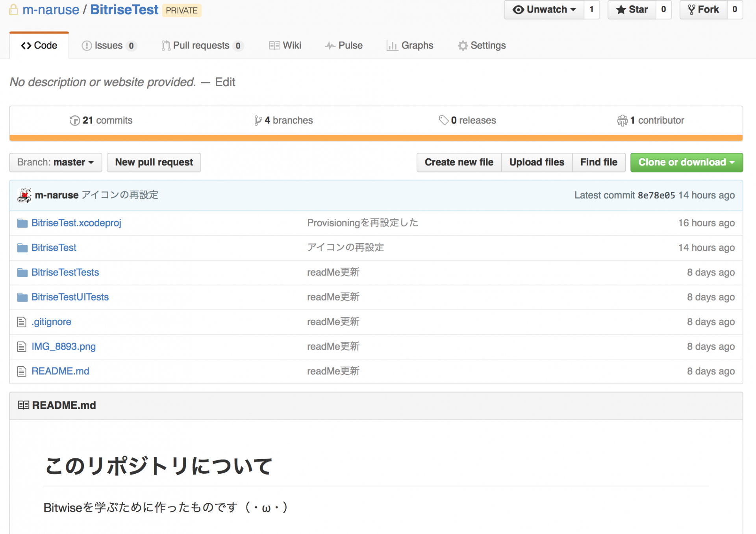View the 21 commits list
The width and height of the screenshot is (756, 534).
(101, 121)
